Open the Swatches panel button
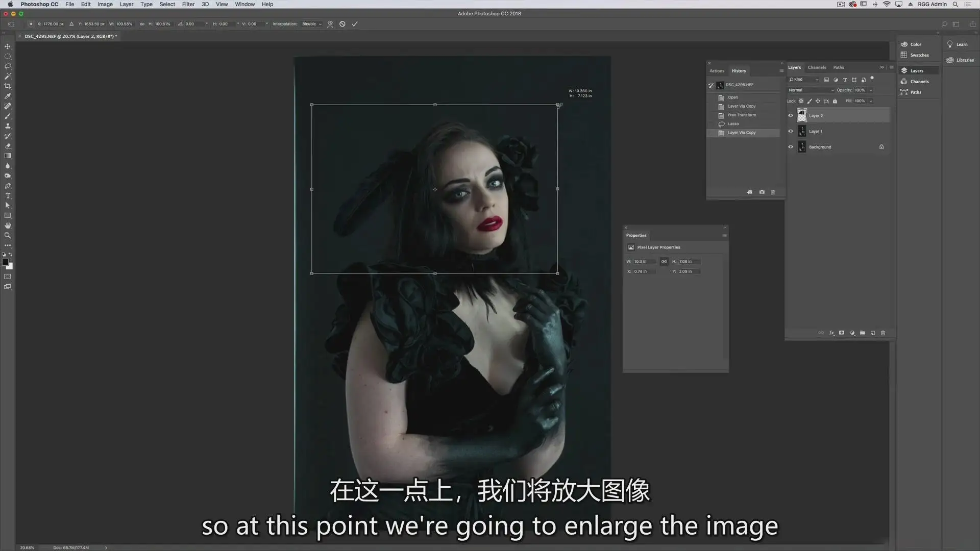980x551 pixels. click(x=915, y=55)
